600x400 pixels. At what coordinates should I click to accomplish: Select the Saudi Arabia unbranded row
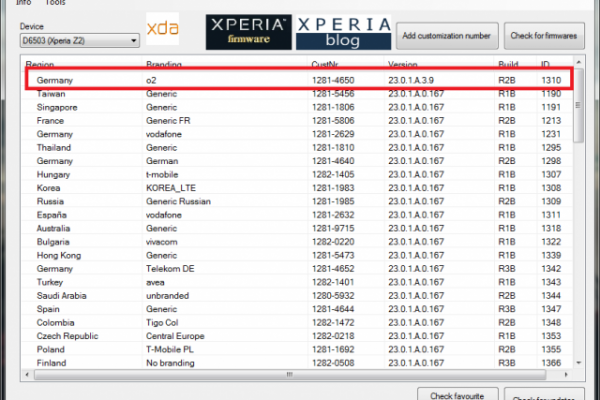[298, 296]
